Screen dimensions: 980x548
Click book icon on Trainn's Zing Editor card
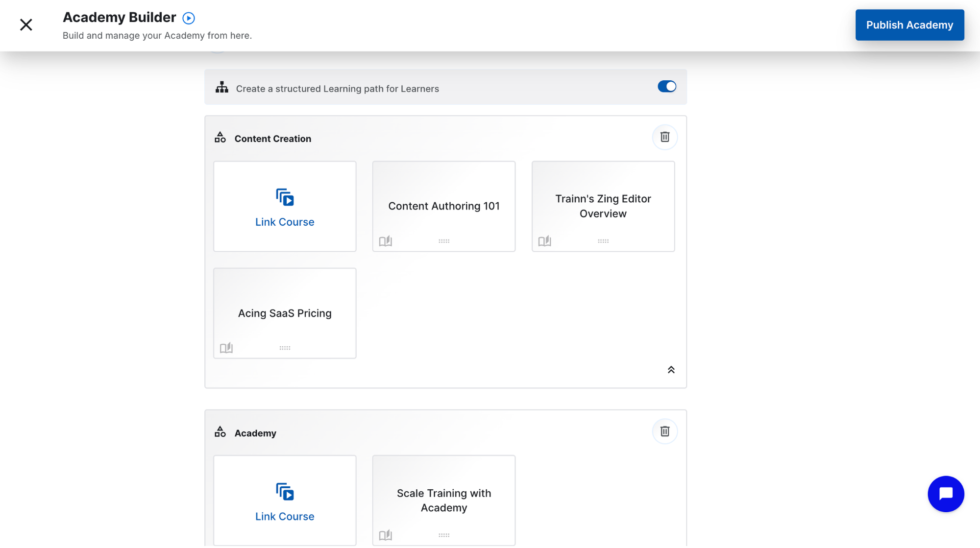click(x=545, y=241)
